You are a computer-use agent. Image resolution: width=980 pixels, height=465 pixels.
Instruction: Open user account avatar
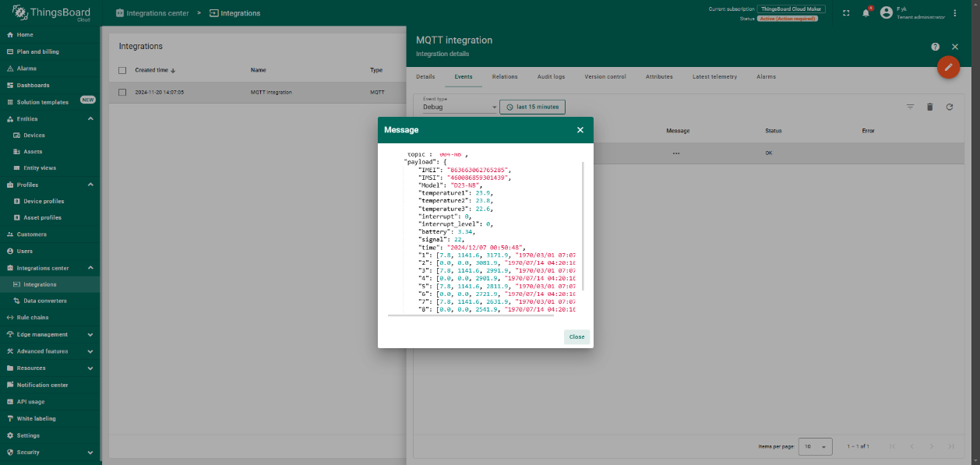point(886,13)
